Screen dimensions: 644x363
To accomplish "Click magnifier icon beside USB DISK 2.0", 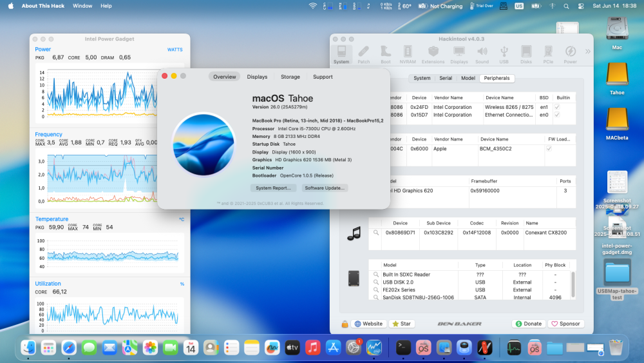I will point(376,282).
